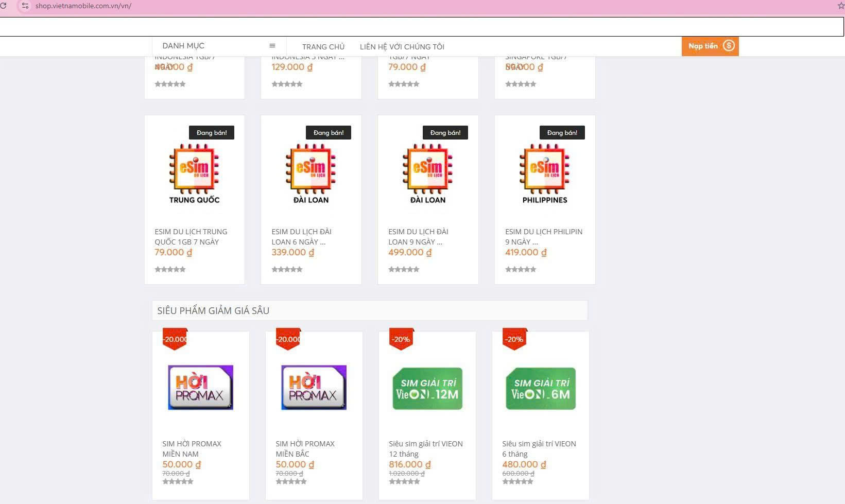This screenshot has height=504, width=845.
Task: Click the address bar URL shop.vietnamobile.com.vn
Action: click(x=83, y=6)
